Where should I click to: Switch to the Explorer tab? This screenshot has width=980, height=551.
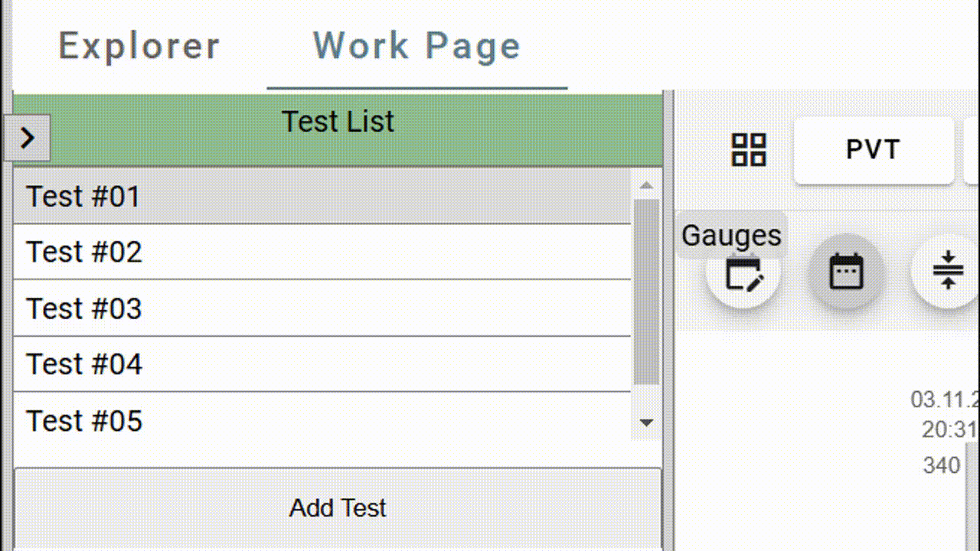[139, 46]
